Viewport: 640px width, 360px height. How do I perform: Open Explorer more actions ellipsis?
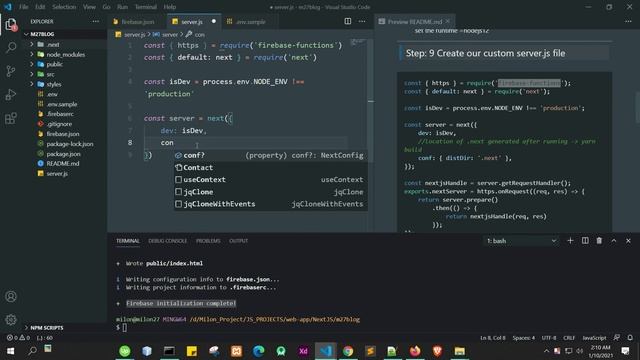click(x=96, y=21)
